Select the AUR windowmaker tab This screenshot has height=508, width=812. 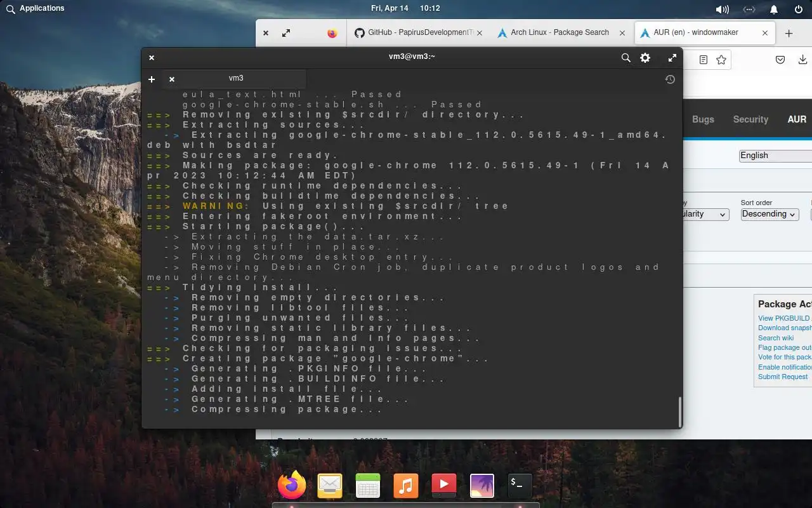pos(704,32)
